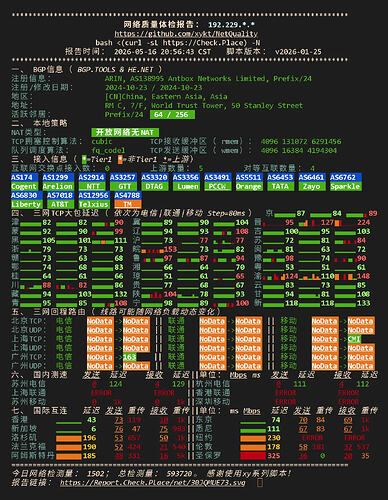The image size is (388, 500).
Task: Click the cubic congestion algorithm value
Action: [102, 141]
